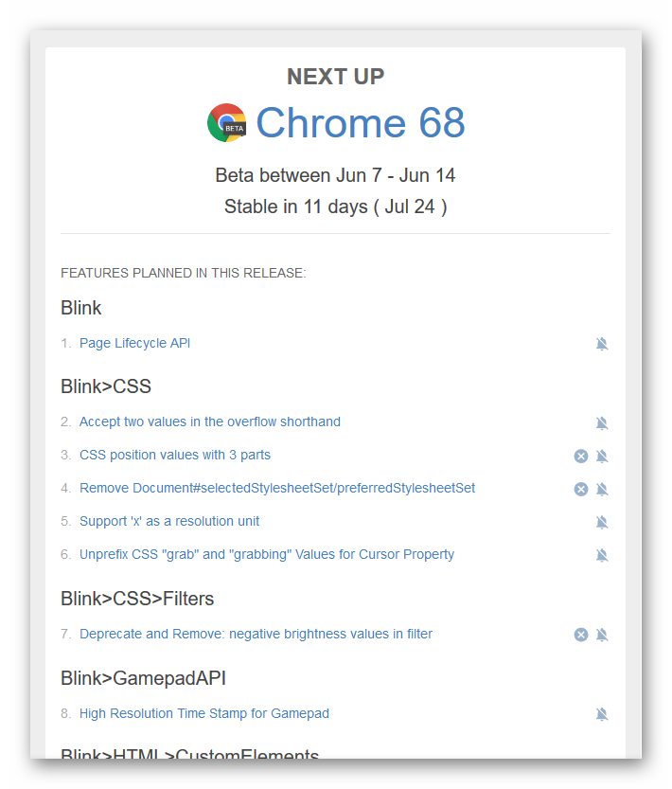Open High Resolution Time Stamp for Gamepad

[203, 713]
